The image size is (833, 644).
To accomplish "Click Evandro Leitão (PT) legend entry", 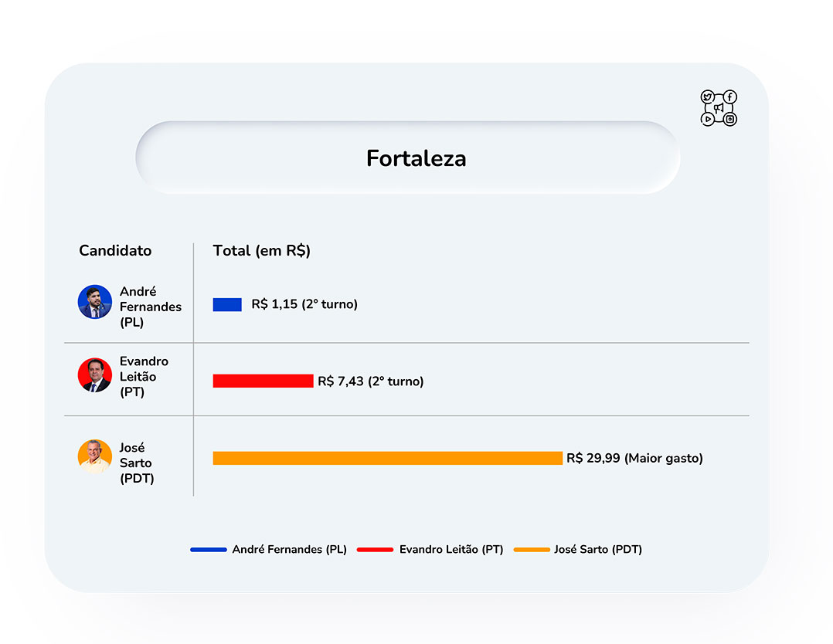I will [x=430, y=550].
